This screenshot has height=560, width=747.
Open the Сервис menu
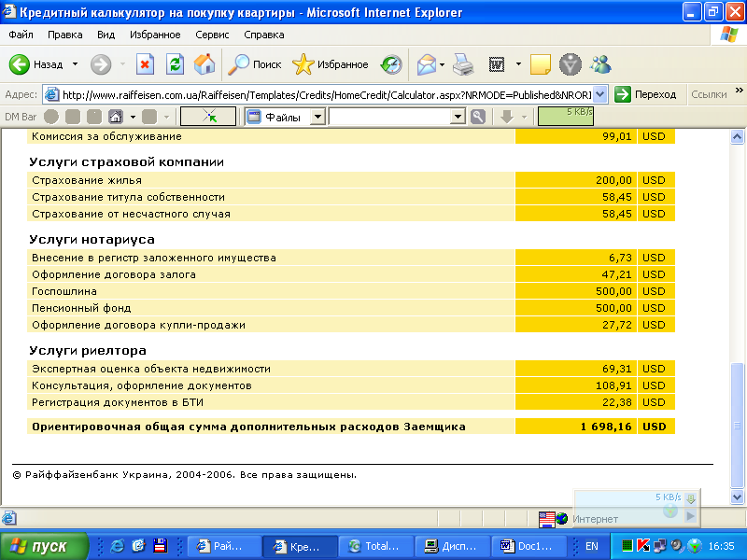pyautogui.click(x=212, y=35)
